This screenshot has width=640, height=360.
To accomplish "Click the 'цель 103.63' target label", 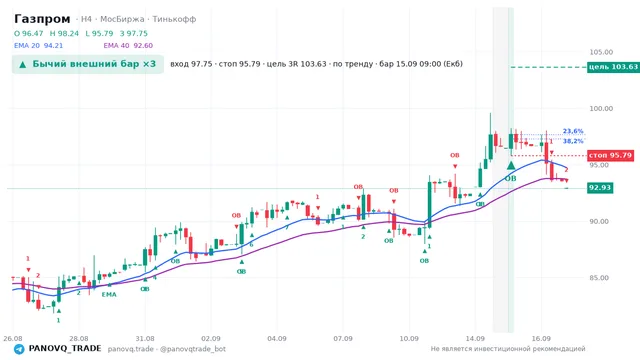I will coord(613,67).
